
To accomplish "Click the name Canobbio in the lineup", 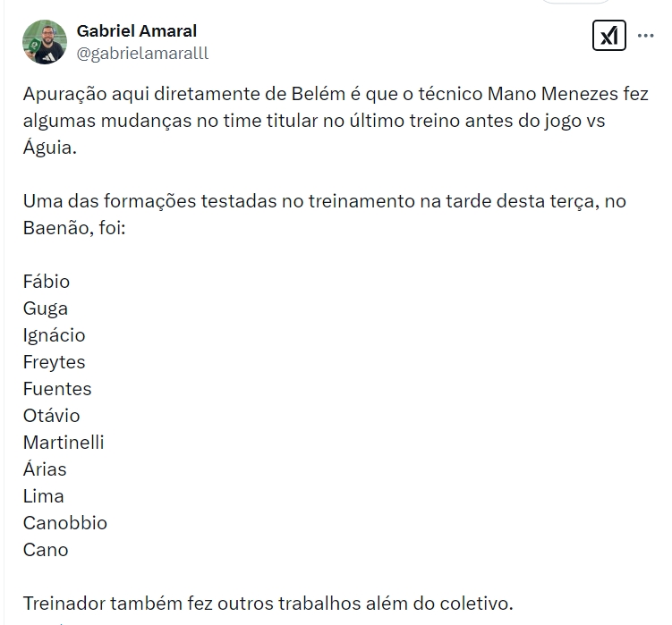I will coord(64,523).
